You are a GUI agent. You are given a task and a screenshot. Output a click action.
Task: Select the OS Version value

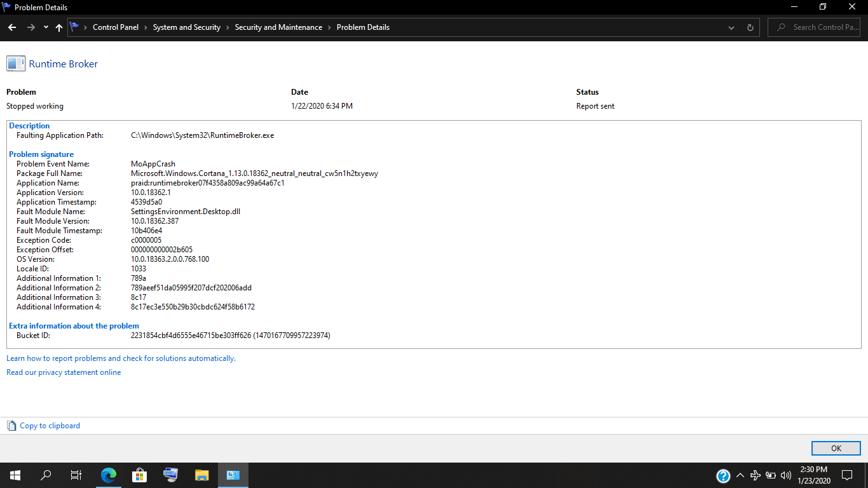pos(170,259)
